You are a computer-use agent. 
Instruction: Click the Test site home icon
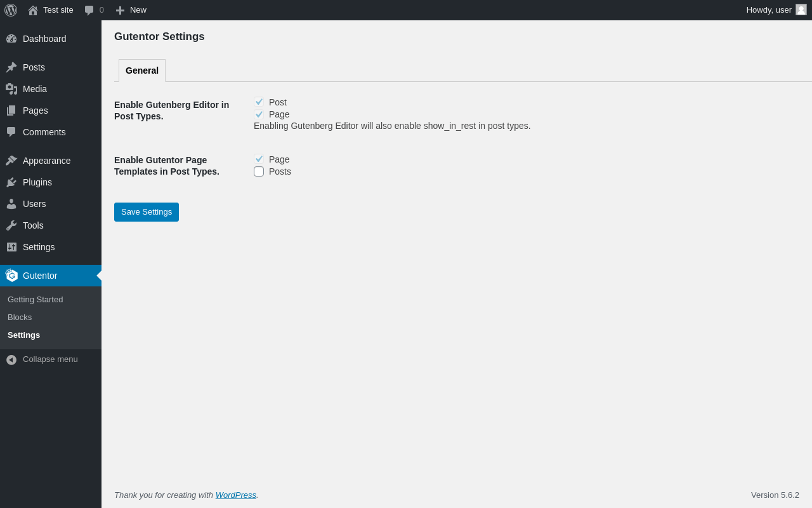(33, 10)
